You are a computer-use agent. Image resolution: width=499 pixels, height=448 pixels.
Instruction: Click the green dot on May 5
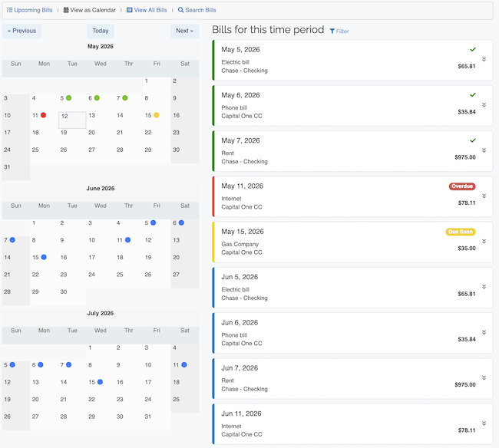[x=69, y=98]
